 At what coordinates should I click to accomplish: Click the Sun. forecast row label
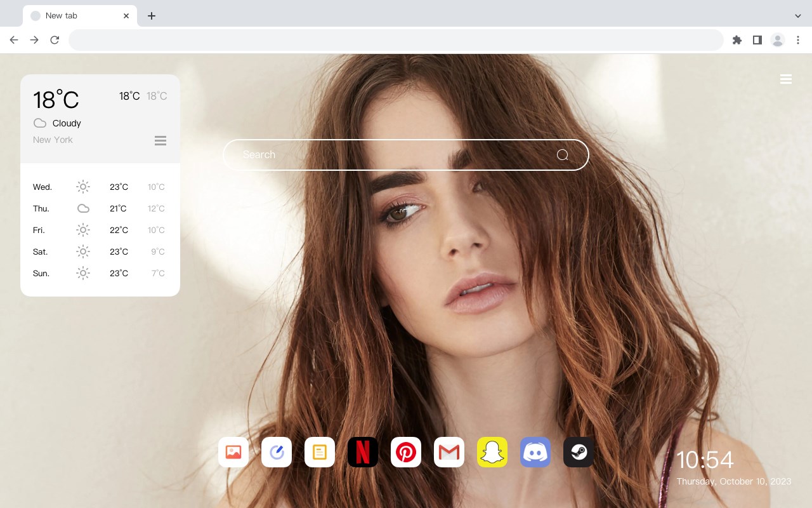click(x=41, y=273)
